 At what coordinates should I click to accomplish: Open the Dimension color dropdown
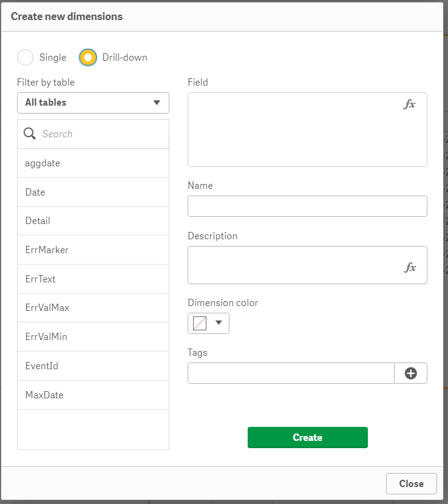click(x=208, y=323)
